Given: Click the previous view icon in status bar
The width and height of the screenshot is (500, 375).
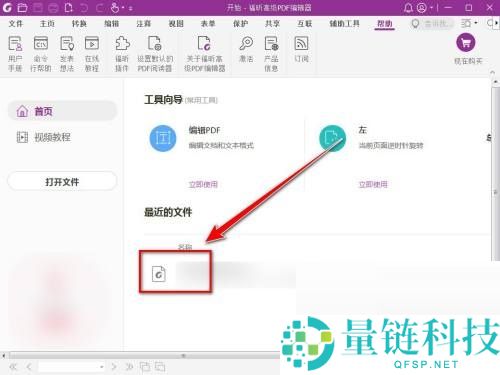Looking at the screenshot, I should click(x=145, y=367).
